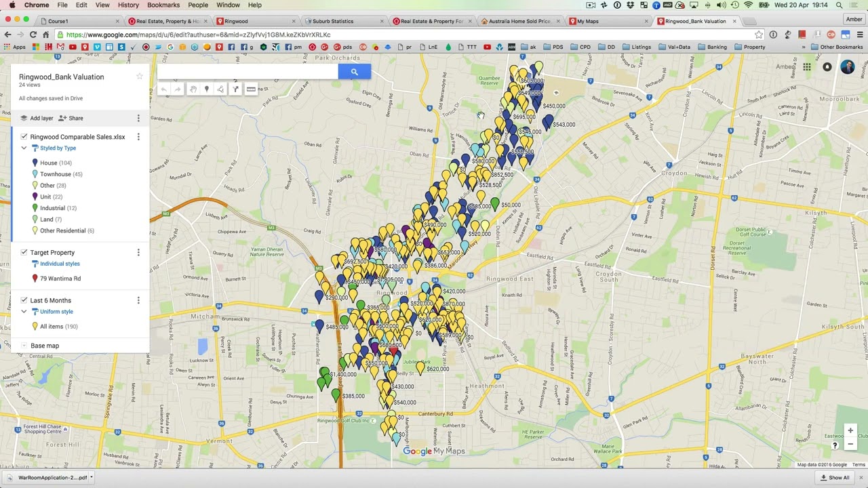The width and height of the screenshot is (868, 488).
Task: Open Last 6 Months layer options menu
Action: pos(138,300)
